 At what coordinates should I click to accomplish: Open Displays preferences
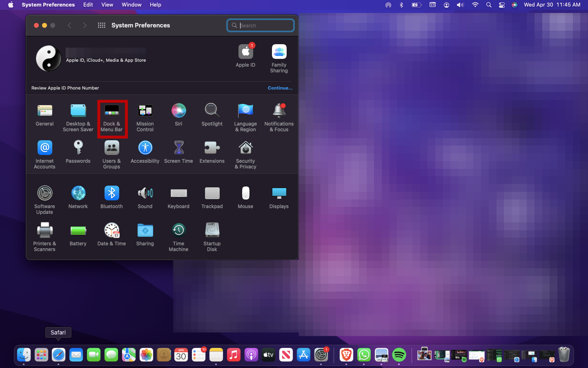279,197
